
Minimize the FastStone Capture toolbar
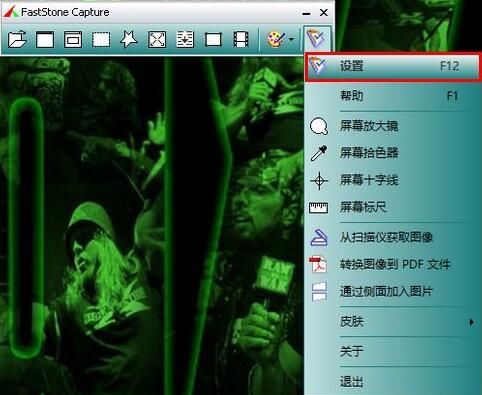coord(306,13)
